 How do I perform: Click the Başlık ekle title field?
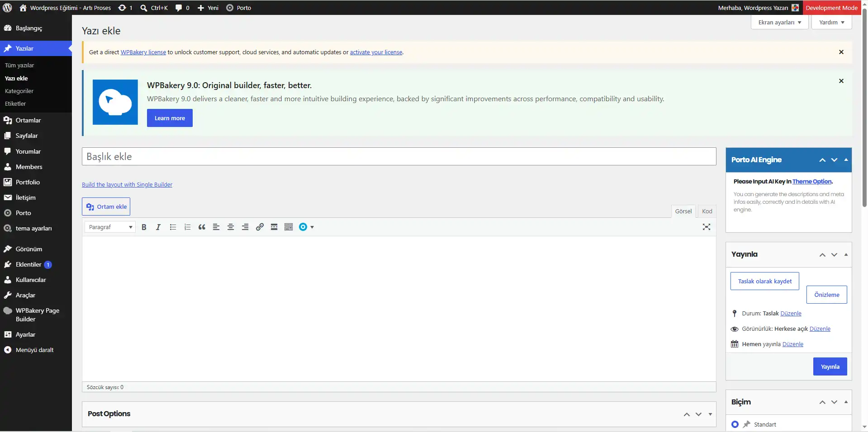[399, 156]
